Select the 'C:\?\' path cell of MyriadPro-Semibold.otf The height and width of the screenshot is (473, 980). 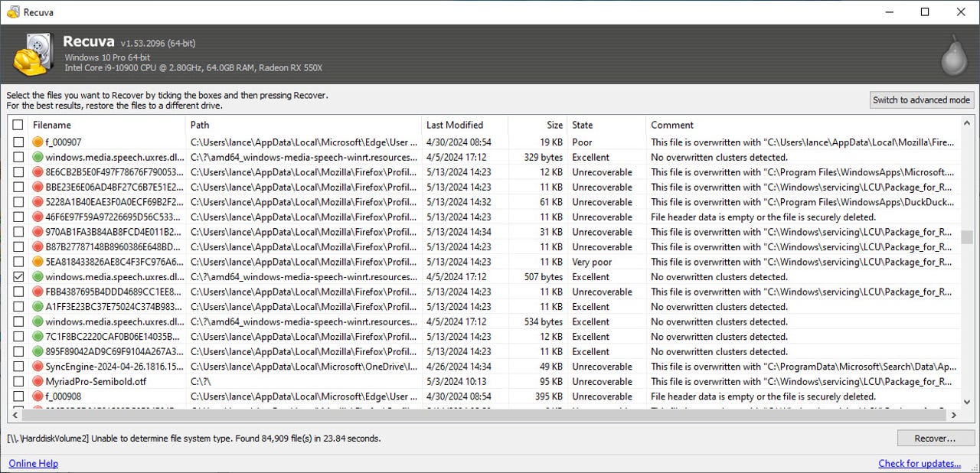point(201,381)
